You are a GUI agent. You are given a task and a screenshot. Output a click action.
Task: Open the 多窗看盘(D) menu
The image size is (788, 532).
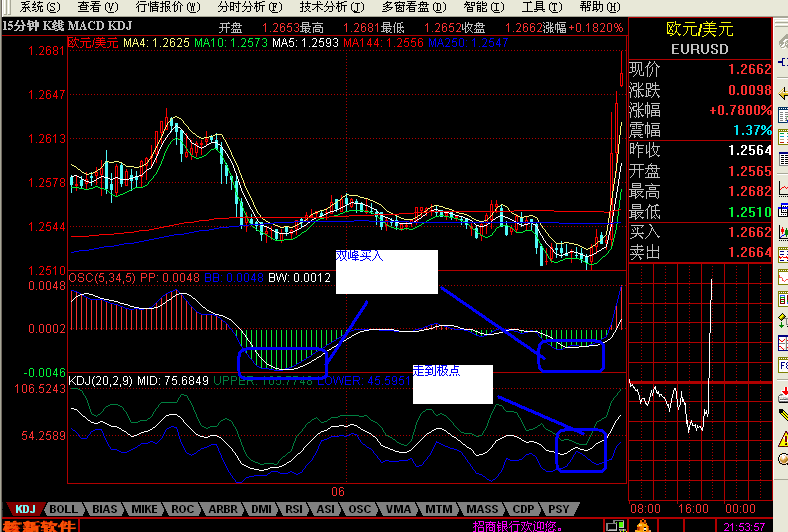(x=414, y=7)
